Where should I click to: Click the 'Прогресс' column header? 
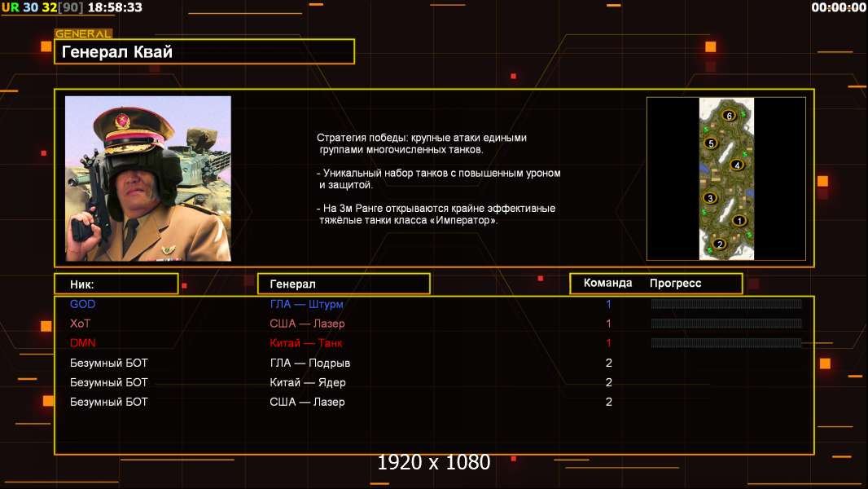coord(675,283)
